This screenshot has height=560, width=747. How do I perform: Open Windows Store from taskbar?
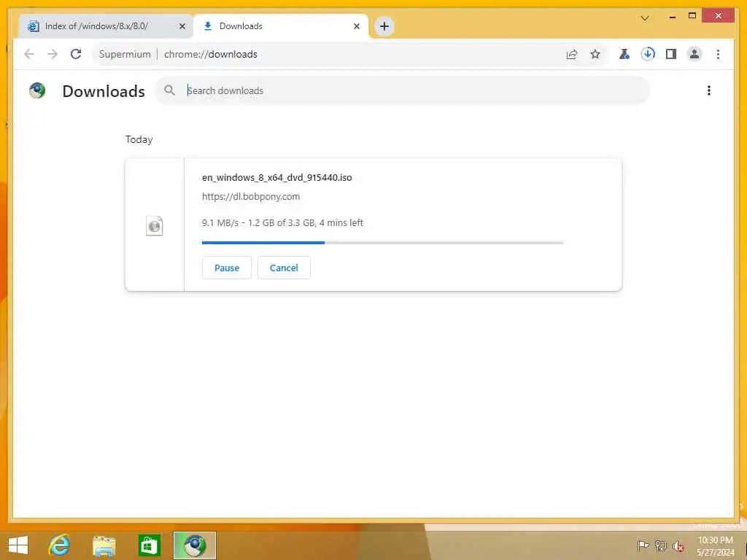(149, 545)
